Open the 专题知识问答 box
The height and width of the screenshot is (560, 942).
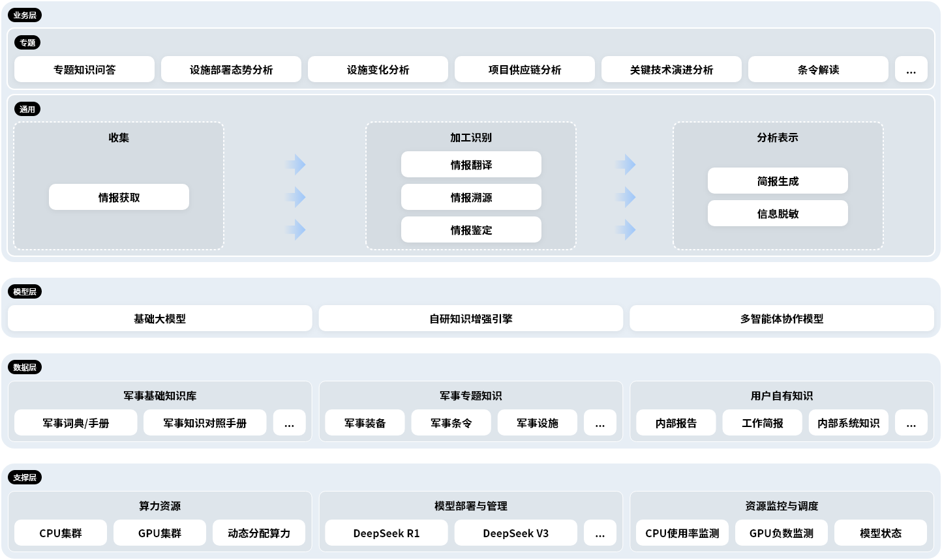(x=84, y=70)
